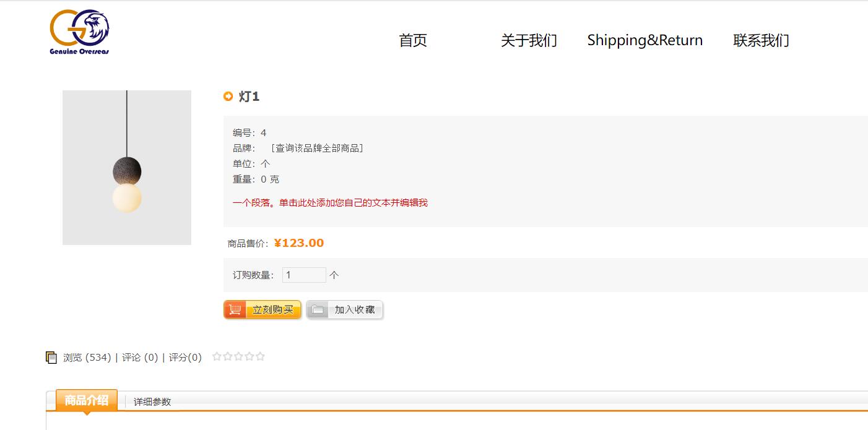Switch to the 详细参数 tab
868x430 pixels.
152,402
